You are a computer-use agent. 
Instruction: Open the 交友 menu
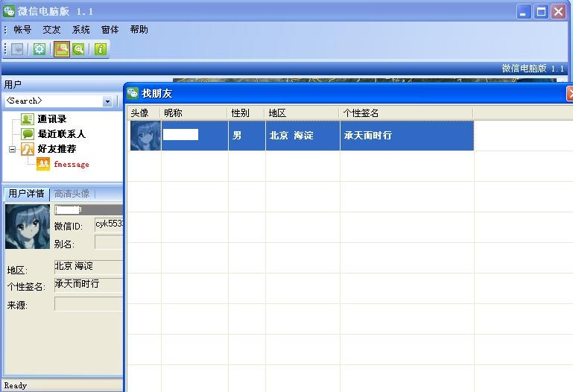point(51,30)
